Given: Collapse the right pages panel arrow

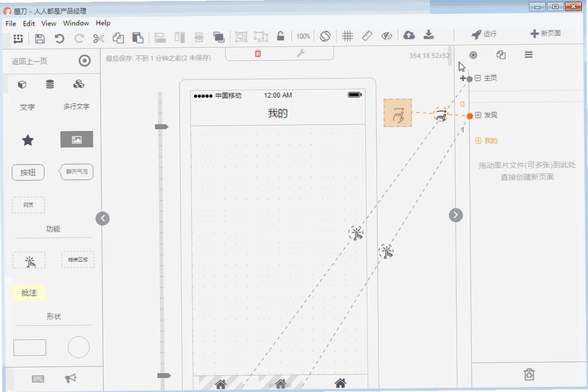Looking at the screenshot, I should (x=456, y=215).
